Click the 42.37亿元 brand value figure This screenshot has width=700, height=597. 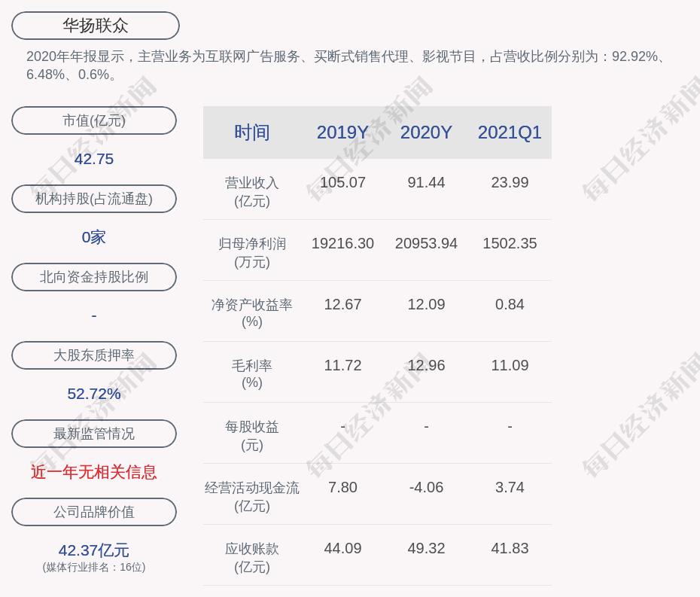pos(94,550)
